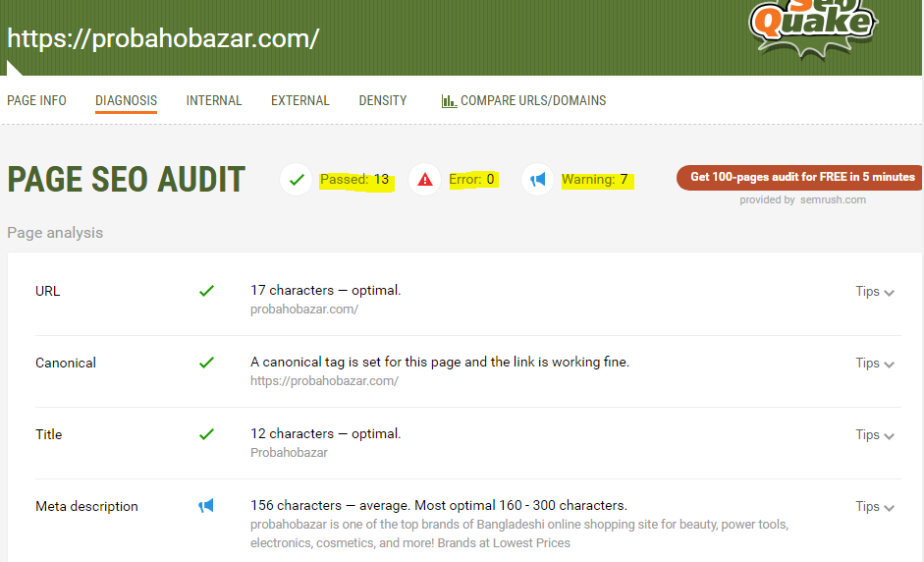Click the canonical tag status message
The width and height of the screenshot is (924, 562).
click(x=440, y=363)
